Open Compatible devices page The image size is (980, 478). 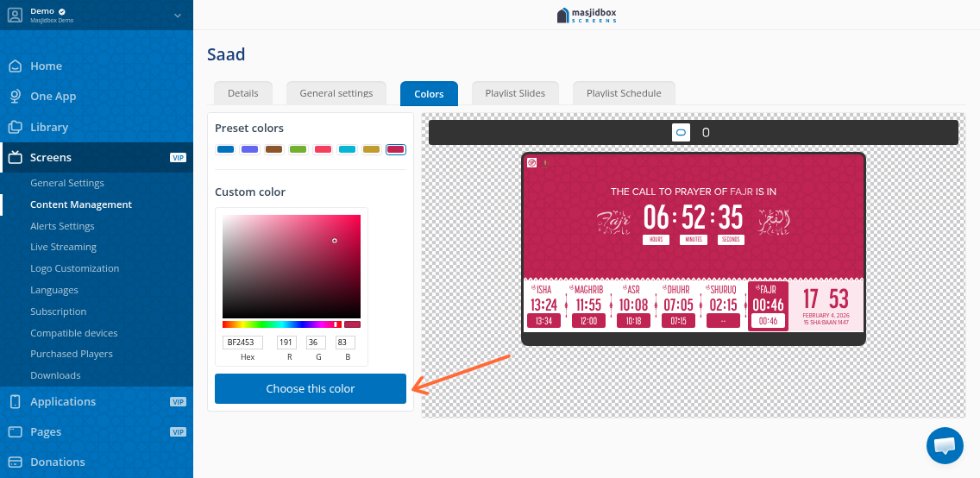[73, 333]
